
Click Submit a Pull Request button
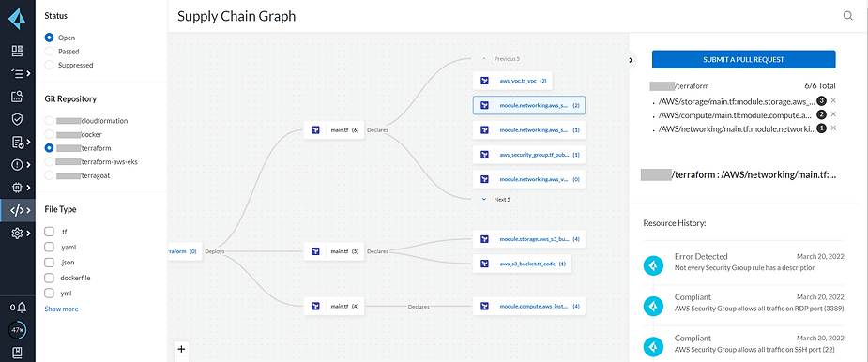pos(743,59)
